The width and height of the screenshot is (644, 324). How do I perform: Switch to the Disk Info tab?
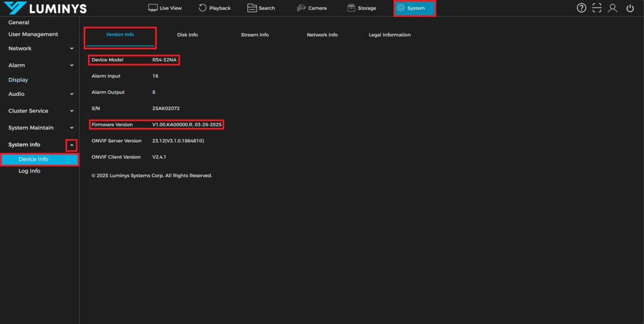(x=187, y=35)
